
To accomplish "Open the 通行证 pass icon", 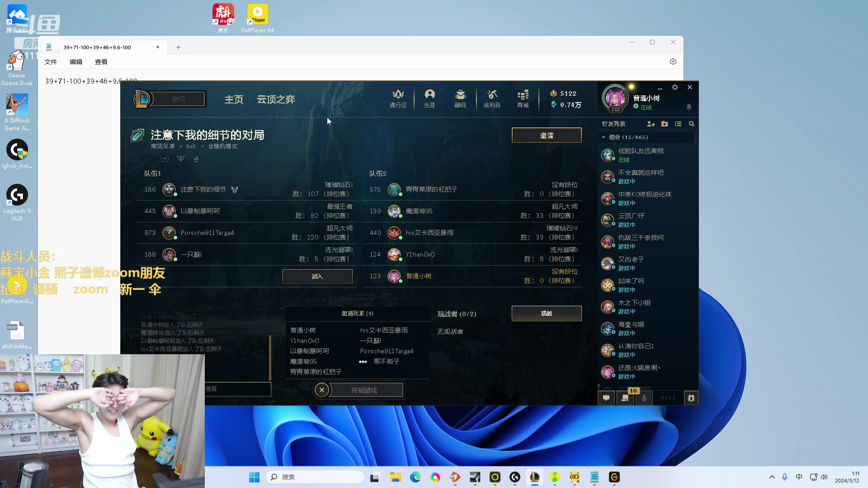I will tap(398, 98).
